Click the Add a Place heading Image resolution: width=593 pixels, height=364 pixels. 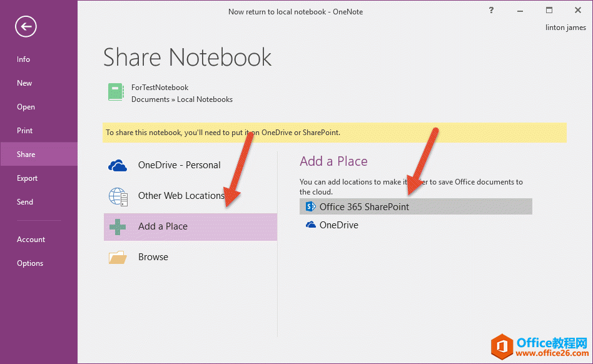coord(333,161)
